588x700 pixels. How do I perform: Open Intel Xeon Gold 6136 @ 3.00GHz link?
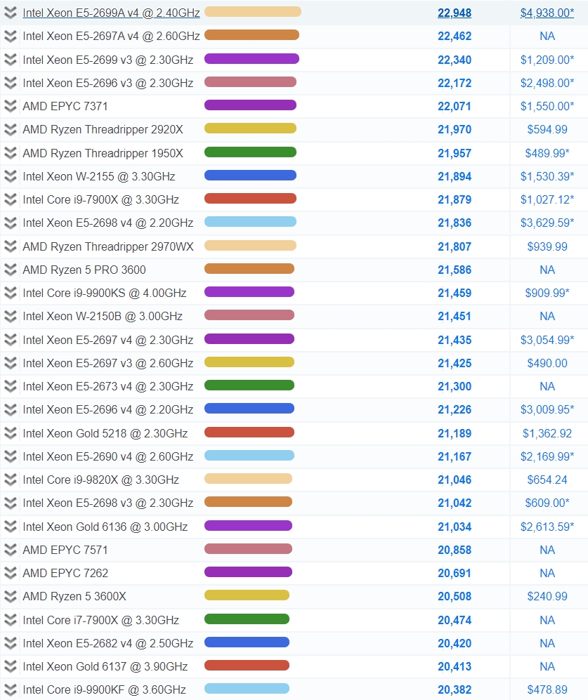coord(105,527)
